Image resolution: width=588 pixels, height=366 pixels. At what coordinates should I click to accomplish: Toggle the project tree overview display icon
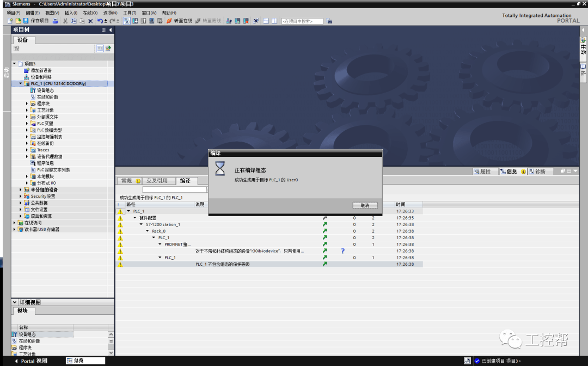tap(100, 48)
